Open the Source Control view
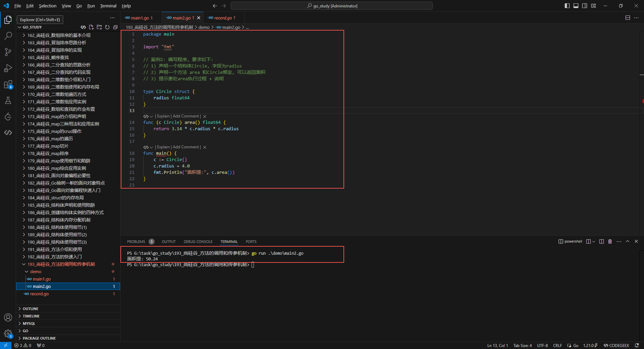The image size is (644, 349). point(8,52)
